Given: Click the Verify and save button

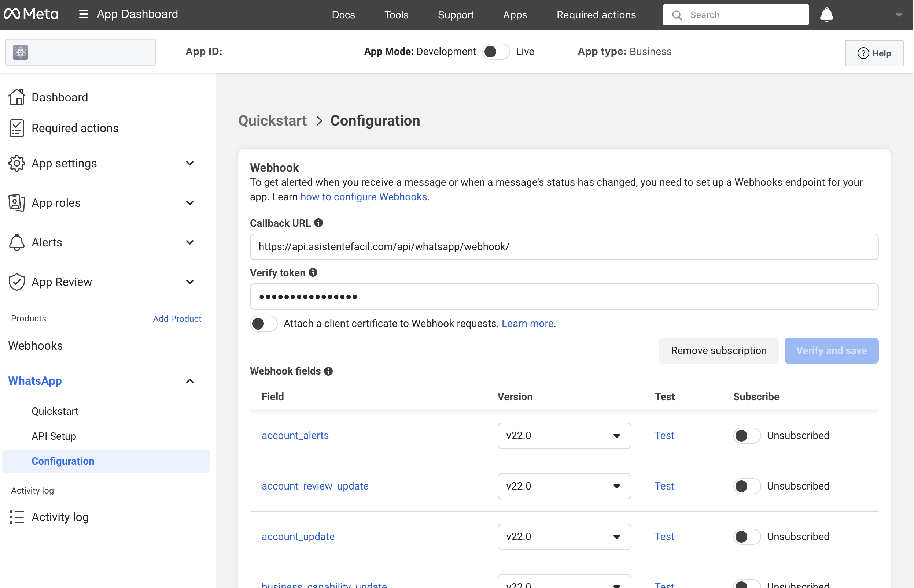Looking at the screenshot, I should point(832,350).
